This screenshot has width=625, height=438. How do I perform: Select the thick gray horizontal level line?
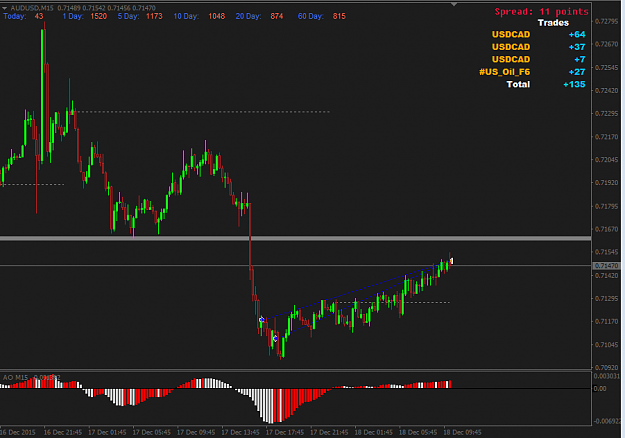coord(295,238)
